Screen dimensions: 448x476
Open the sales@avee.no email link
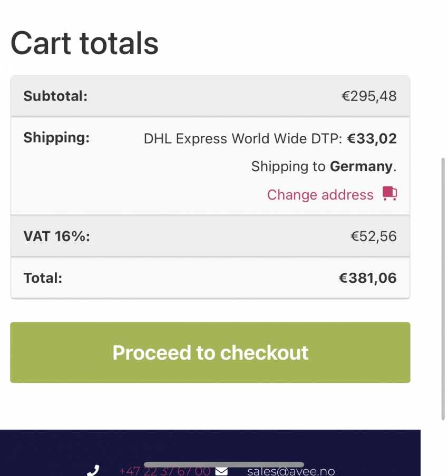point(291,471)
